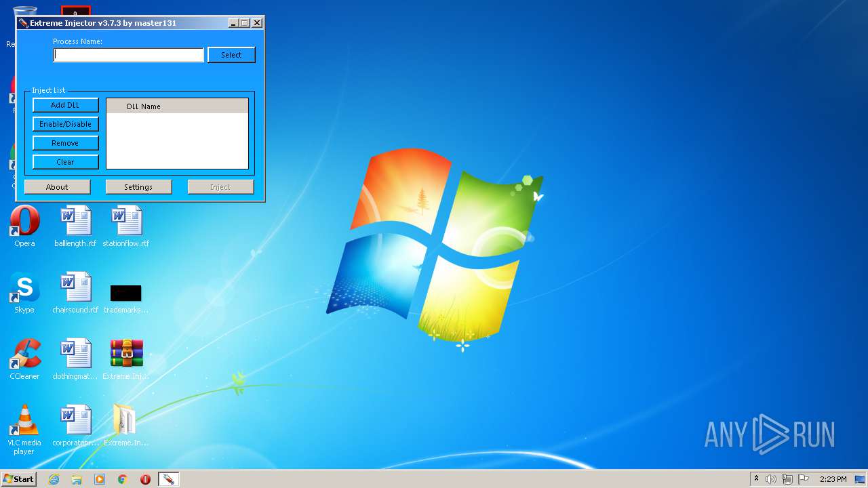
Task: Select the VLC media player shortcut
Action: 24,430
